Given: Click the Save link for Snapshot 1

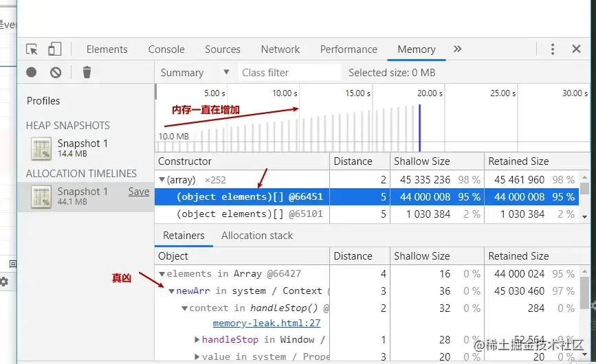Looking at the screenshot, I should [139, 192].
